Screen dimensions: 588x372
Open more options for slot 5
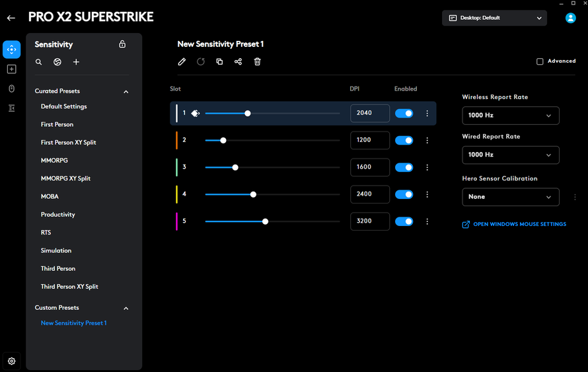[427, 221]
